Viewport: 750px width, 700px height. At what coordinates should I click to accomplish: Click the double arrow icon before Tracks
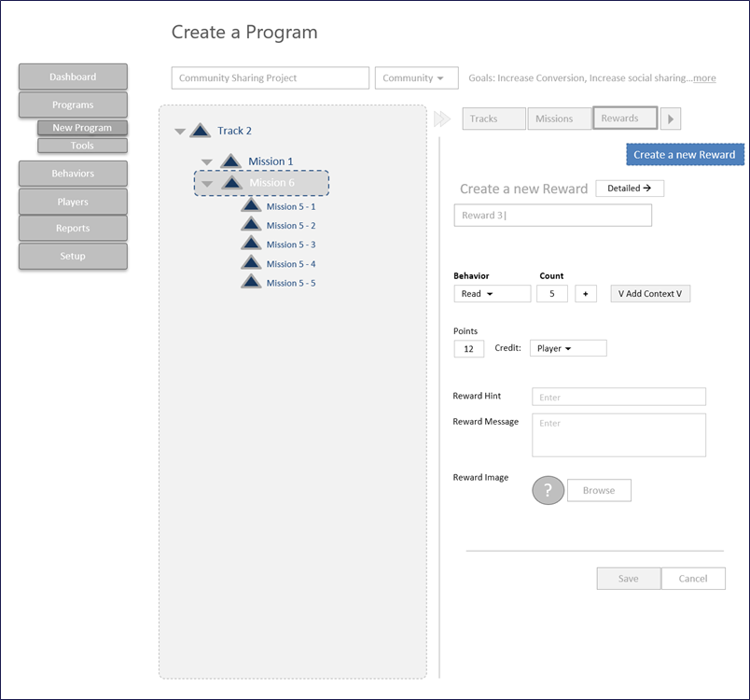click(443, 119)
